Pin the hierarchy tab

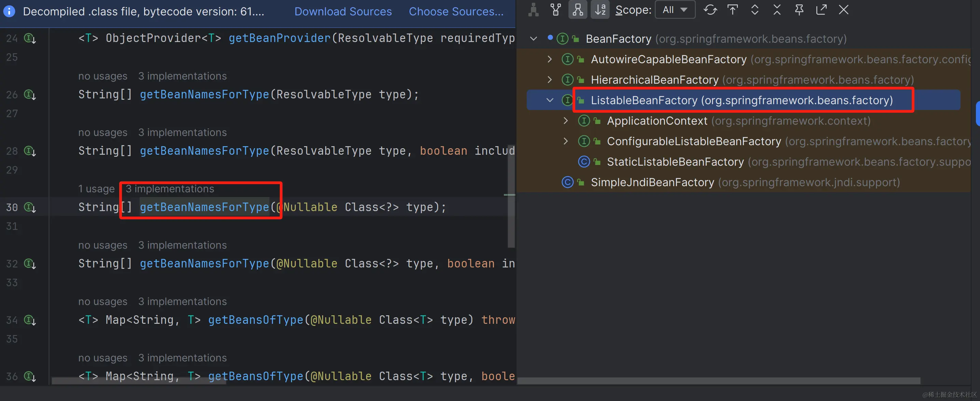point(799,10)
